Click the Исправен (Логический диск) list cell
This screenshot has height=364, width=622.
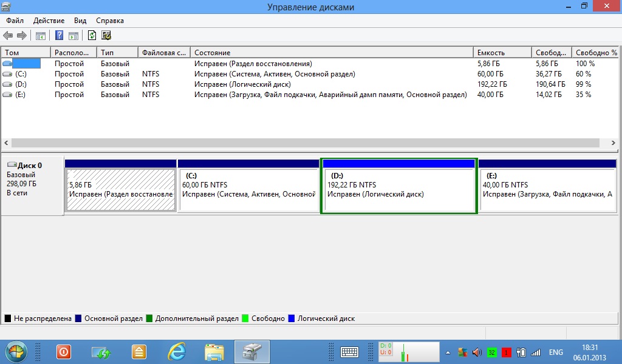point(242,84)
